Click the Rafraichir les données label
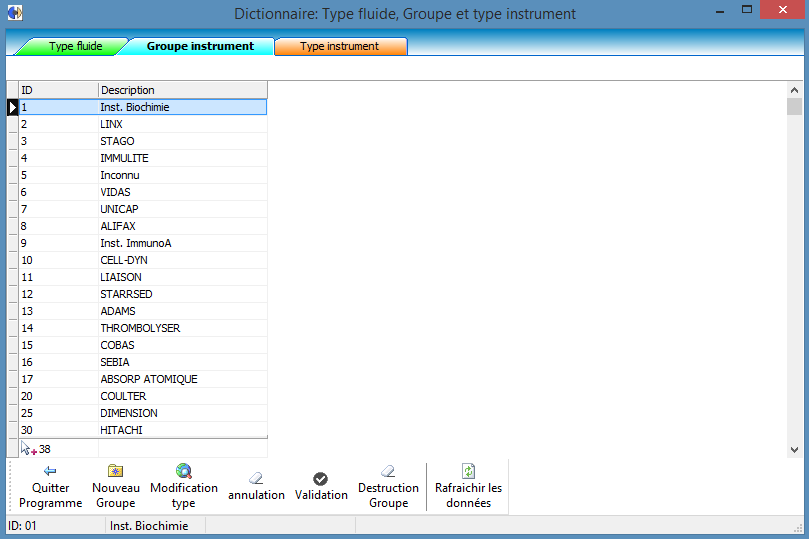This screenshot has width=809, height=539. coord(468,495)
